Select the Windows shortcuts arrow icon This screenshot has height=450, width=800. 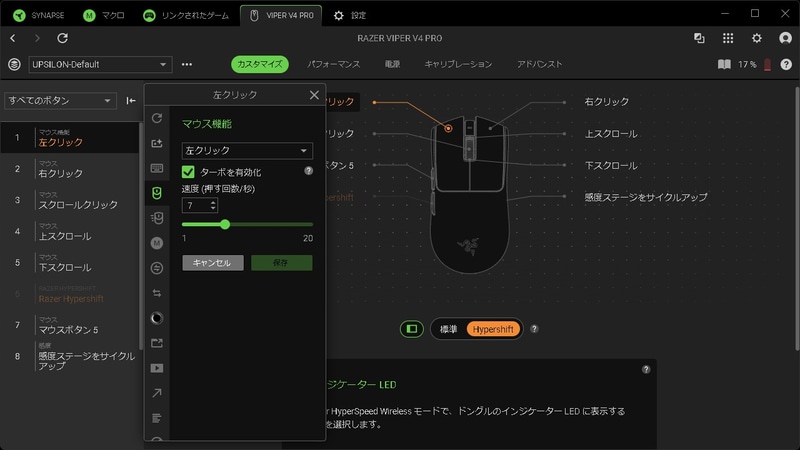pos(157,393)
